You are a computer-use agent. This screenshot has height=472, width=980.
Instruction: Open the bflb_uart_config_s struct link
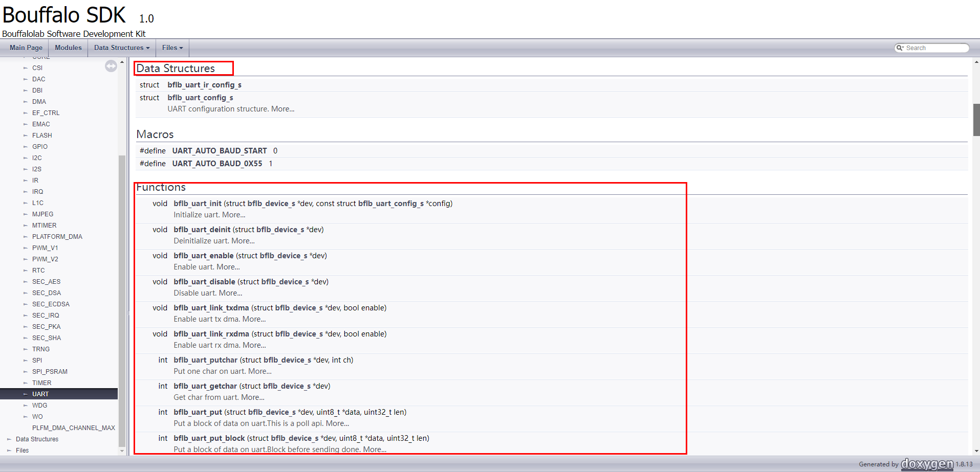coord(200,98)
